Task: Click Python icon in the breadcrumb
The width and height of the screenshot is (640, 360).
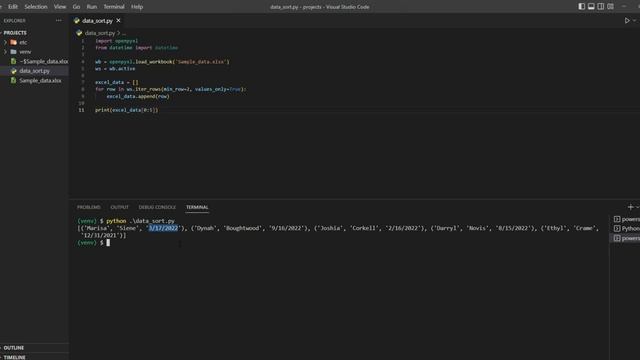Action: pos(79,33)
